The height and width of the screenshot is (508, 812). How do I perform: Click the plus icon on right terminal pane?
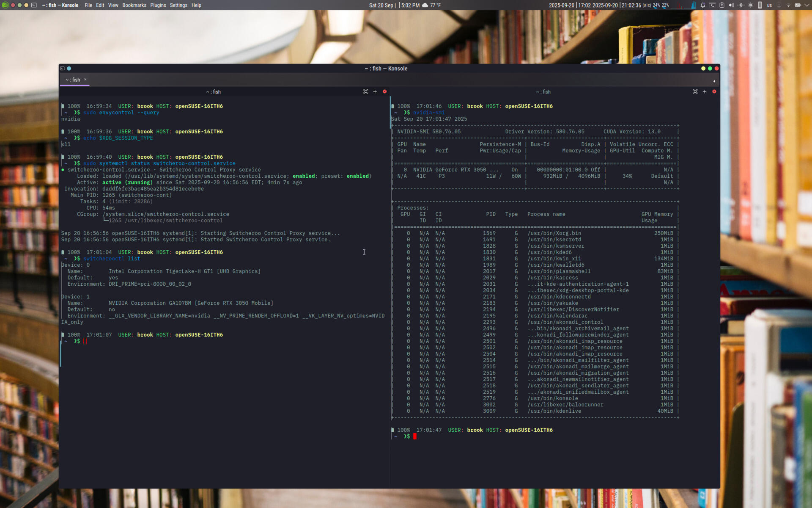click(x=705, y=91)
